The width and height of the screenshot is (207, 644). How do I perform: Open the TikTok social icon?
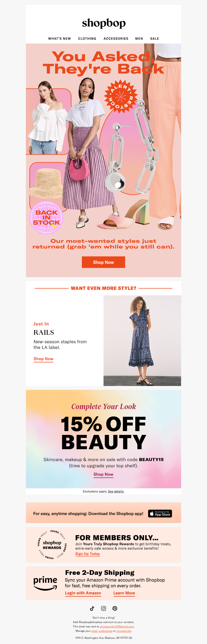pos(92,608)
